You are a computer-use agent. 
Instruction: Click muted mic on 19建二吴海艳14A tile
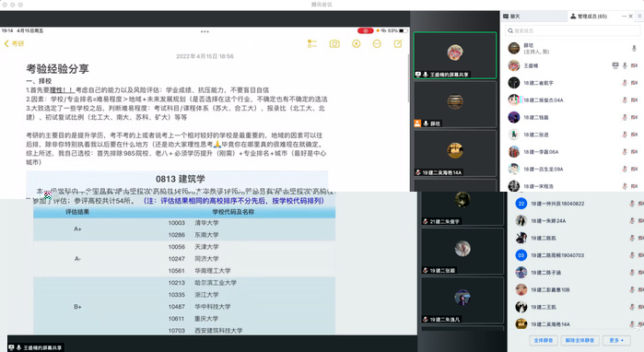tap(418, 172)
